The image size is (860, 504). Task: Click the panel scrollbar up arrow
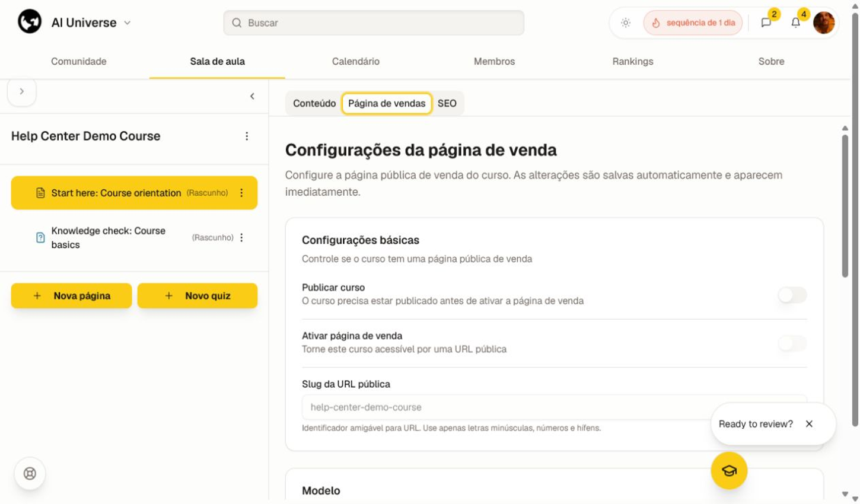[x=845, y=128]
